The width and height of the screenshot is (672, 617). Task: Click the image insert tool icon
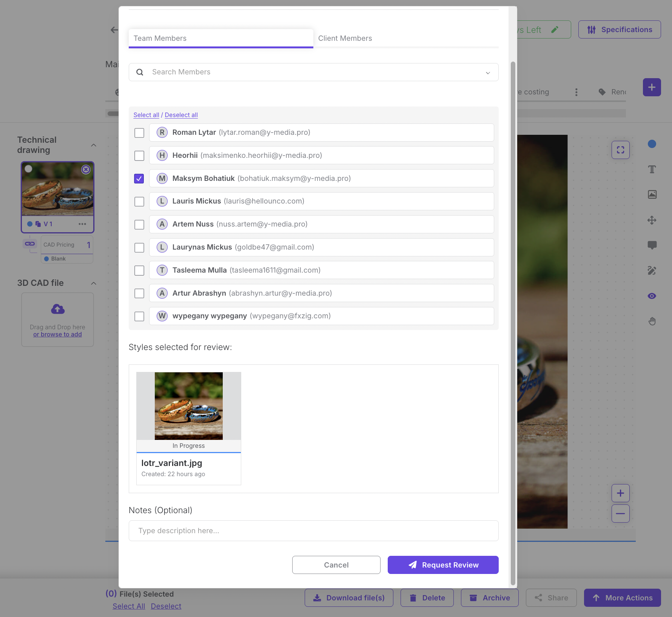click(652, 194)
